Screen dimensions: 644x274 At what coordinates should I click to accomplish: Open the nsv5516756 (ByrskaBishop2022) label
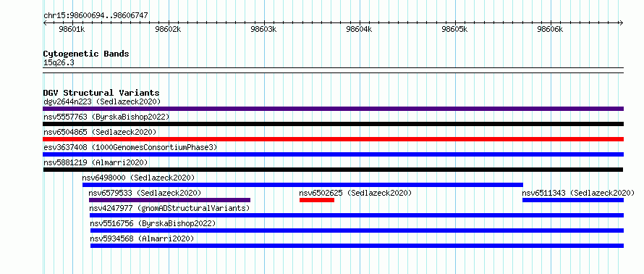(153, 223)
